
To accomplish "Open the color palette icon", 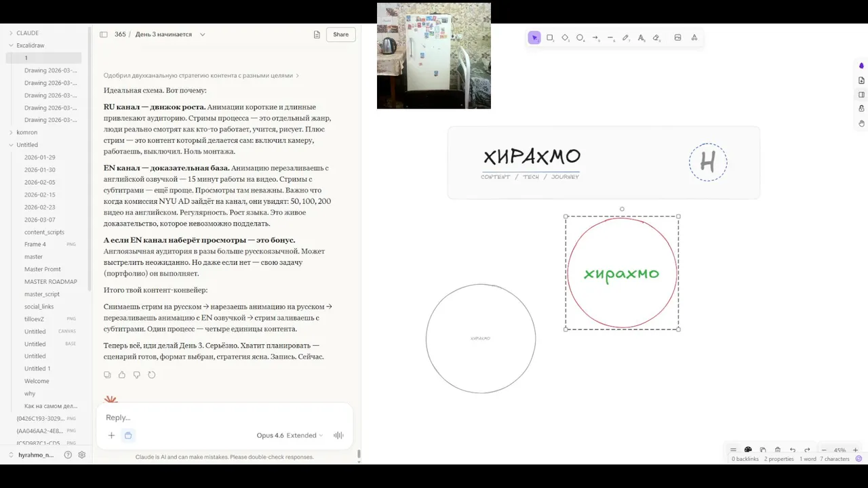I will [748, 450].
